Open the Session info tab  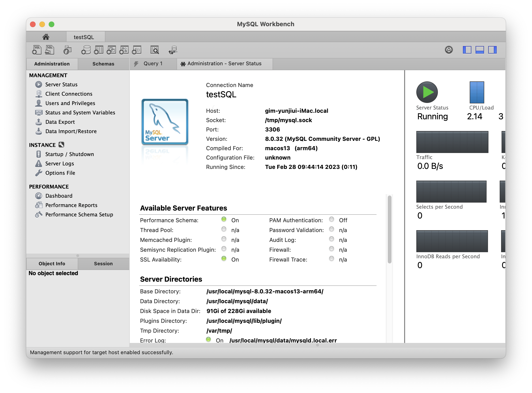(x=103, y=264)
